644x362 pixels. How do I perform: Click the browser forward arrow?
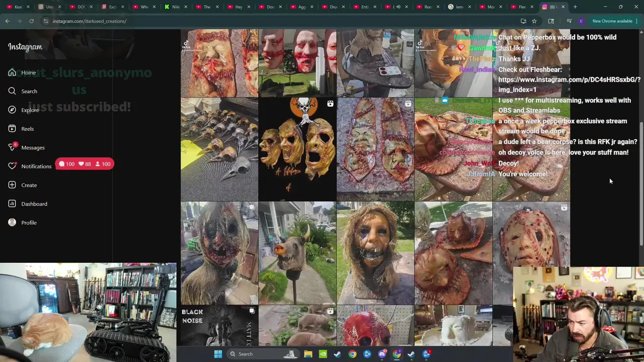coord(19,21)
